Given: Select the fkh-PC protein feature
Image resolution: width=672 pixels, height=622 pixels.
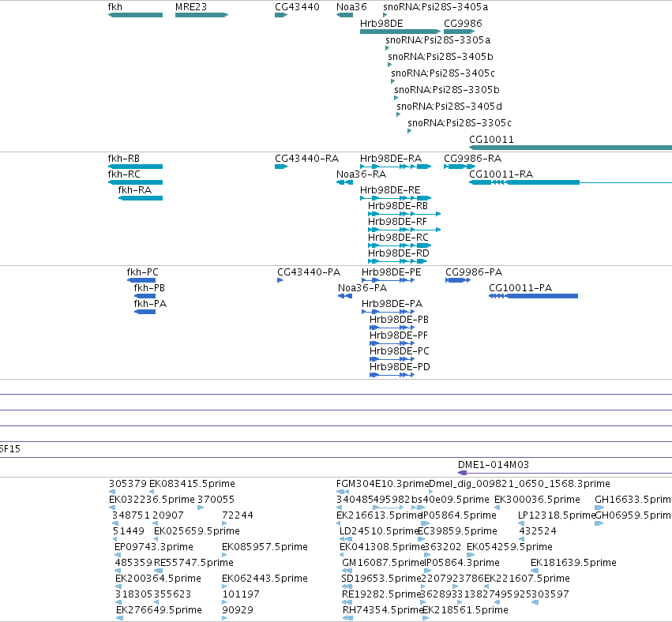Looking at the screenshot, I should [x=141, y=280].
